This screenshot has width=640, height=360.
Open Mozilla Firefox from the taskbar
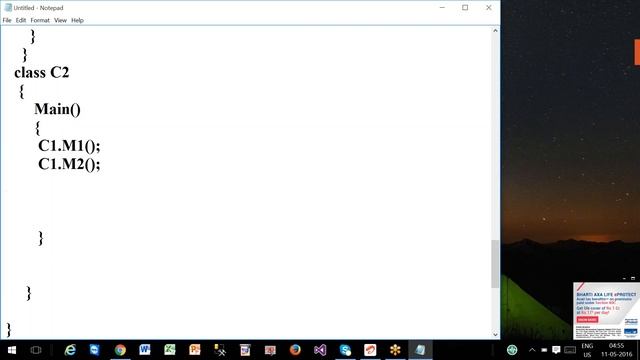tap(295, 350)
